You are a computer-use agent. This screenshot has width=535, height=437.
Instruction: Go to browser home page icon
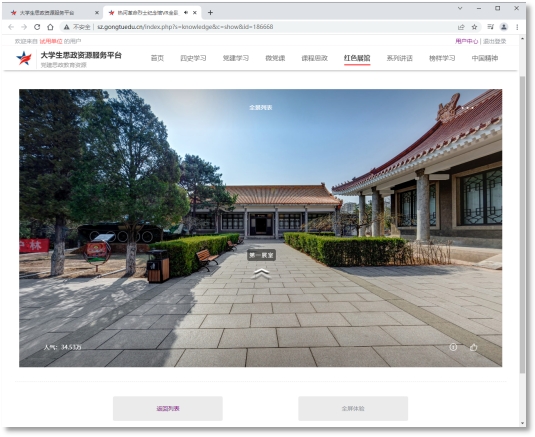click(x=50, y=27)
